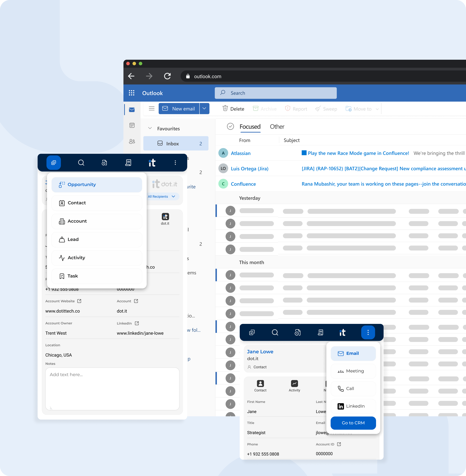Switch to the Other inbox tab
Viewport: 466px width, 476px height.
(277, 127)
